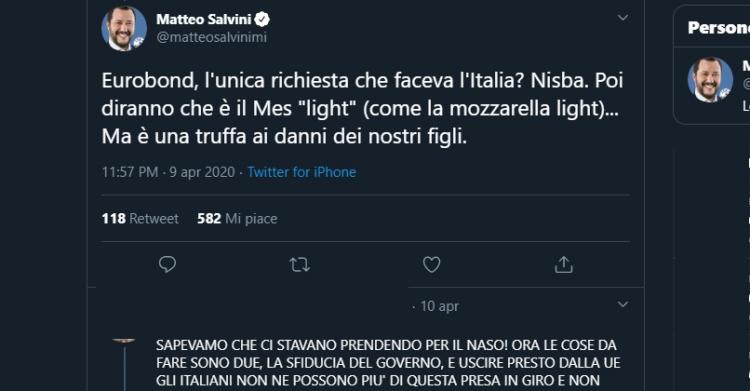View the 582 Mi piace list
750x391 pixels.
click(x=237, y=219)
